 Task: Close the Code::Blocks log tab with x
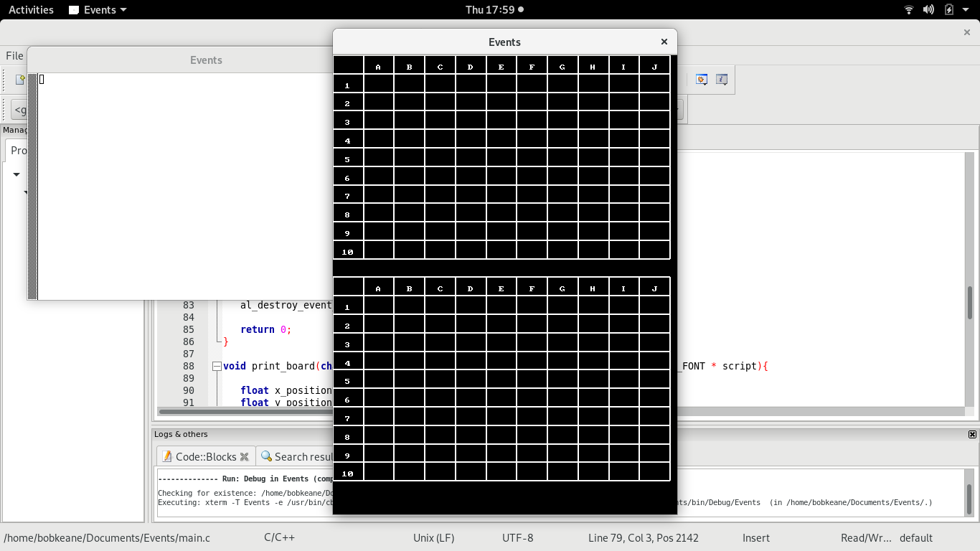pyautogui.click(x=244, y=457)
